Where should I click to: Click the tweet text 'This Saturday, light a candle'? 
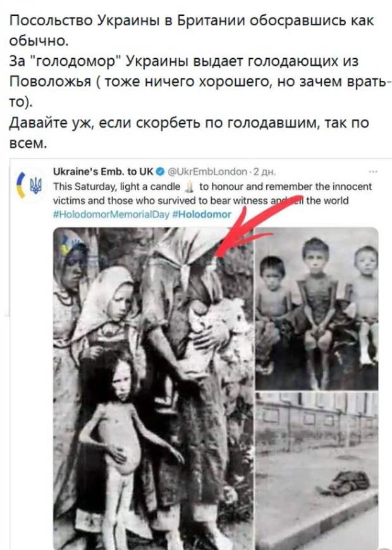tap(116, 186)
